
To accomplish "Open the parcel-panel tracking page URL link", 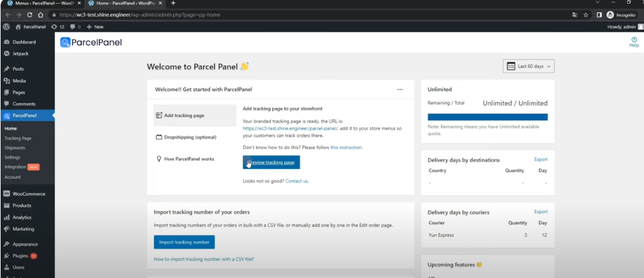I will point(291,128).
